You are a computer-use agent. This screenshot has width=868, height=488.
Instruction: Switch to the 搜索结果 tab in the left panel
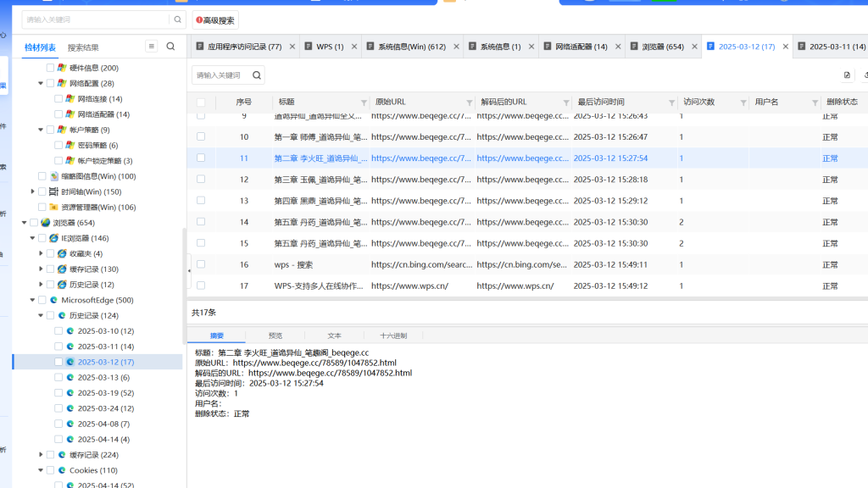point(83,47)
